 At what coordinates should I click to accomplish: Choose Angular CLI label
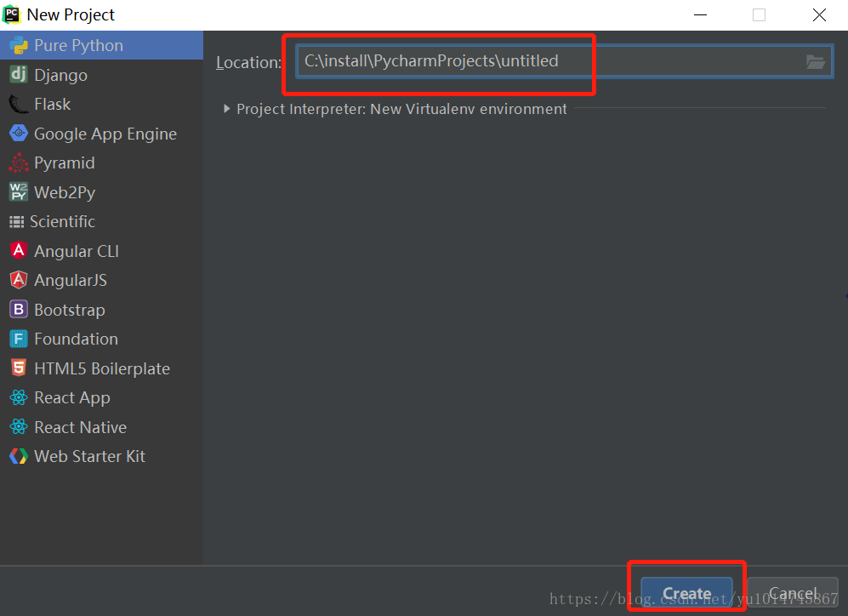coord(77,251)
